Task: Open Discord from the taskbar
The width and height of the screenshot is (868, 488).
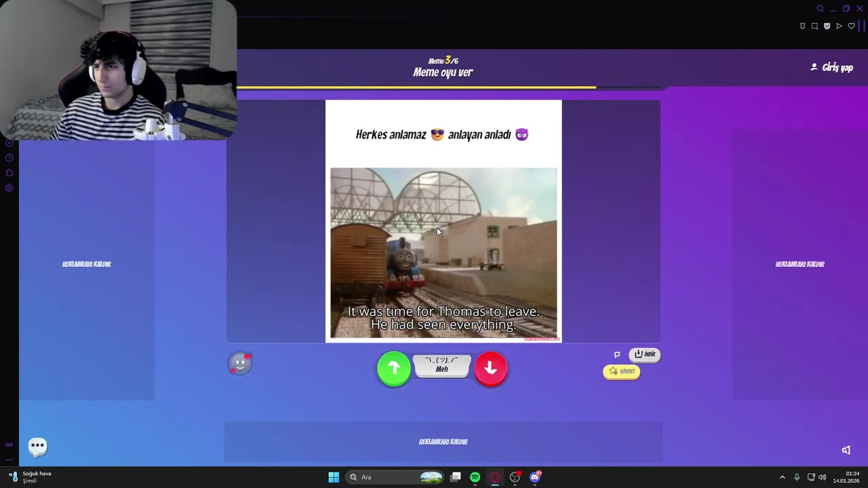Action: pos(535,477)
